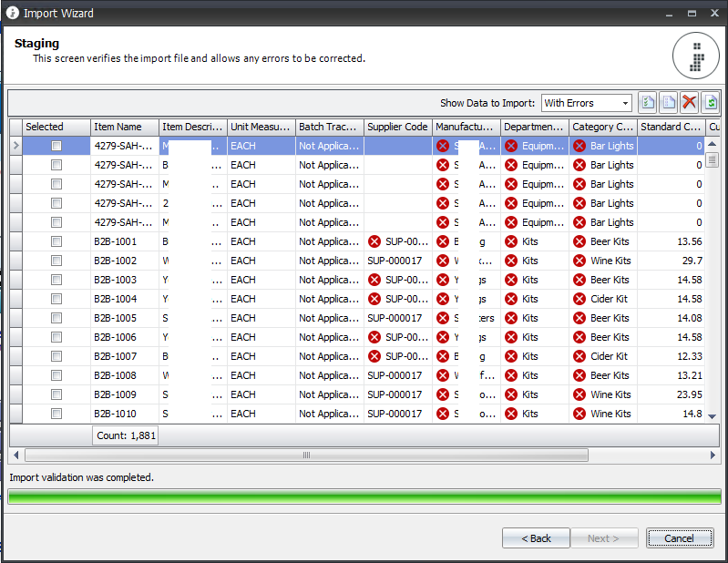Screen dimensions: 728x563
Task: Click Department error icon in B2B-1002 row
Action: (511, 261)
